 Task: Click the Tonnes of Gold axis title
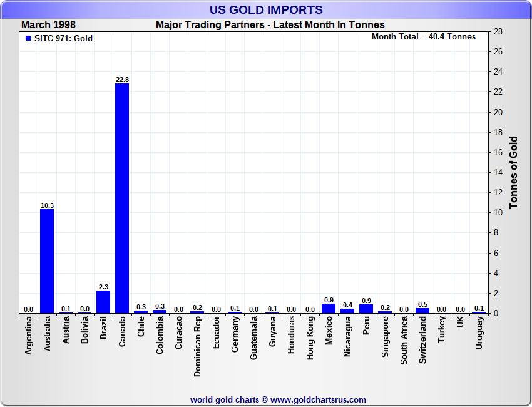[x=513, y=172]
